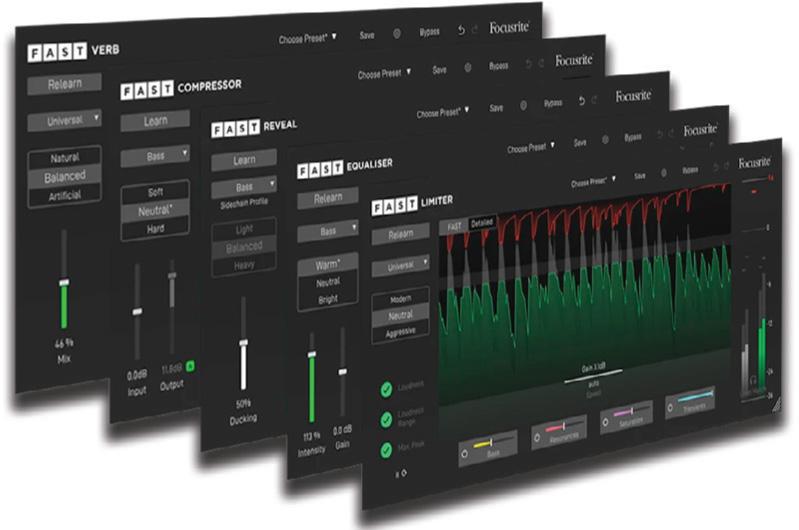Click the Learn button in FAST Reveal
This screenshot has width=799, height=530.
point(245,160)
